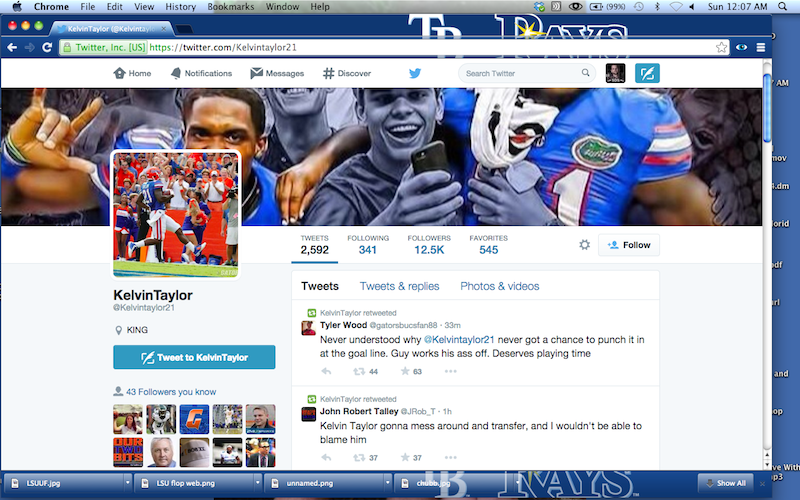
Task: Click the green Twitter, Inc. security badge
Action: (104, 47)
